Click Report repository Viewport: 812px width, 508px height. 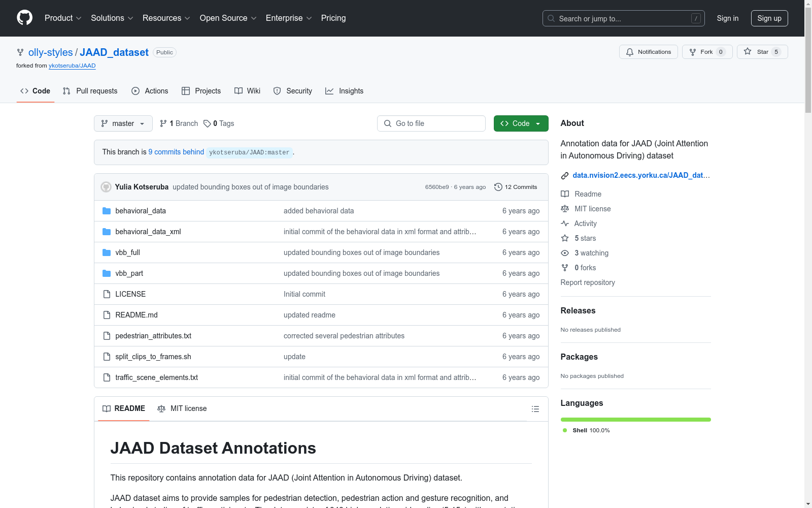(588, 282)
